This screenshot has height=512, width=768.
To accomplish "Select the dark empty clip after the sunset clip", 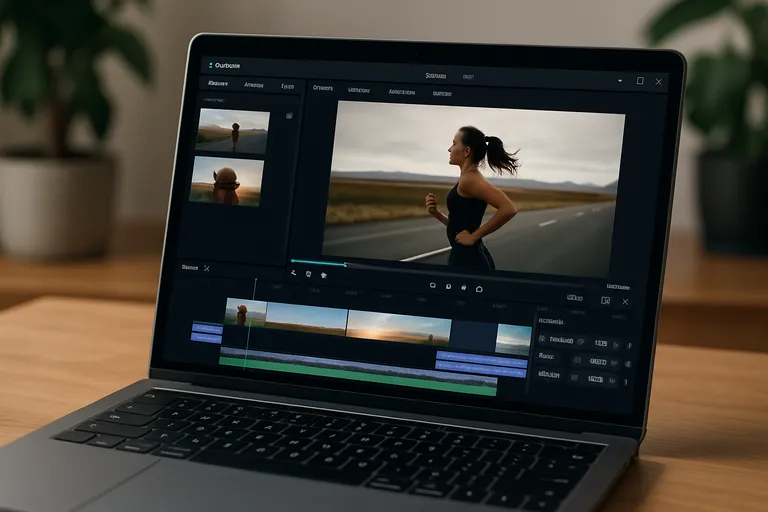I will click(x=474, y=337).
